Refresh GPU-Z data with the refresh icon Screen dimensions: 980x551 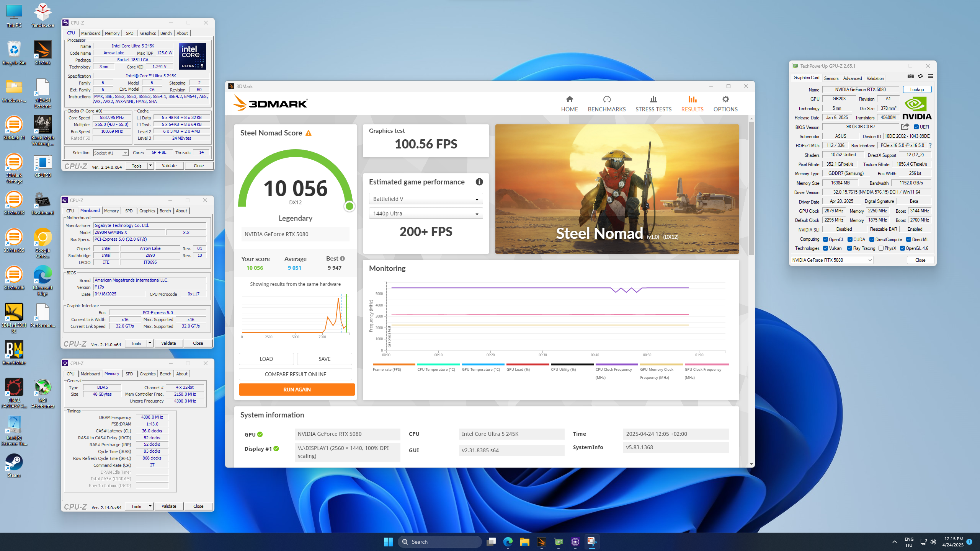click(x=920, y=77)
